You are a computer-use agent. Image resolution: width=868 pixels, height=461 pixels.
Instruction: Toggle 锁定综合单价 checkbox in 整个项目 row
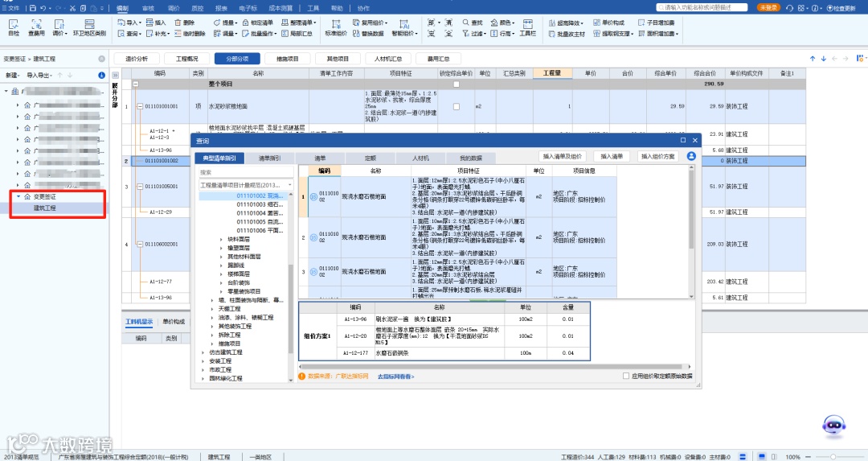point(457,84)
